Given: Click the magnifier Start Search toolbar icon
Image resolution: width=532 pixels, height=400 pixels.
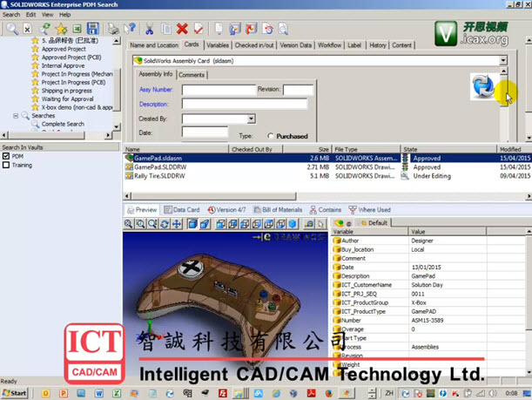Looking at the screenshot, I should coord(12,29).
